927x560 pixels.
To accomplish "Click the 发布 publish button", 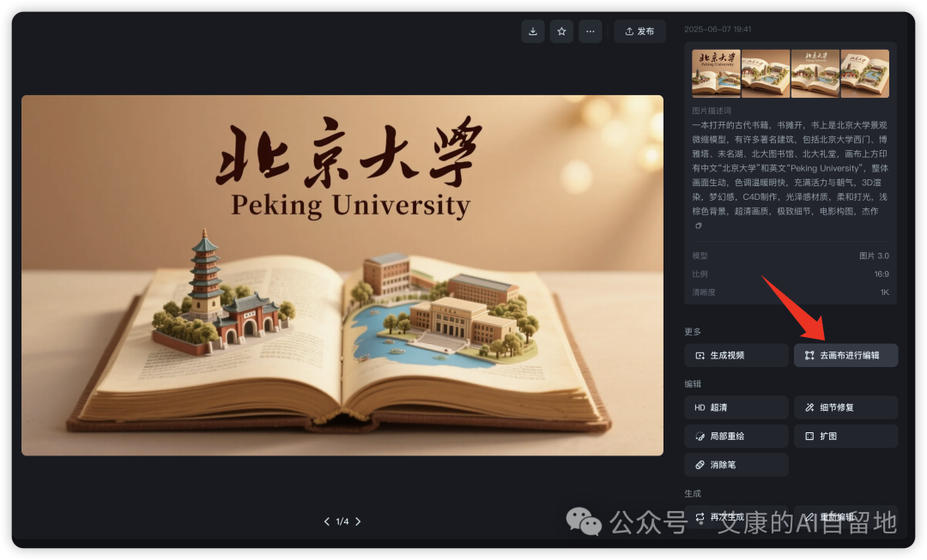I will tap(639, 32).
